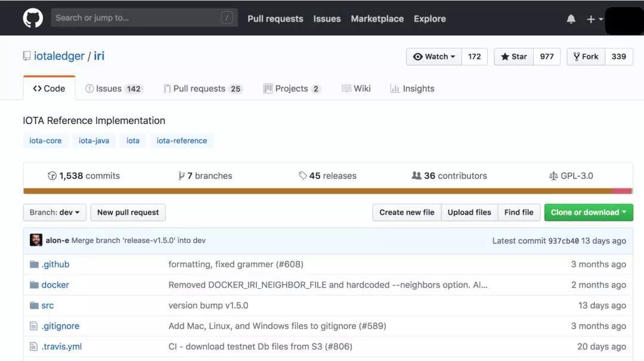Focus the Search or jump to field

(x=144, y=18)
